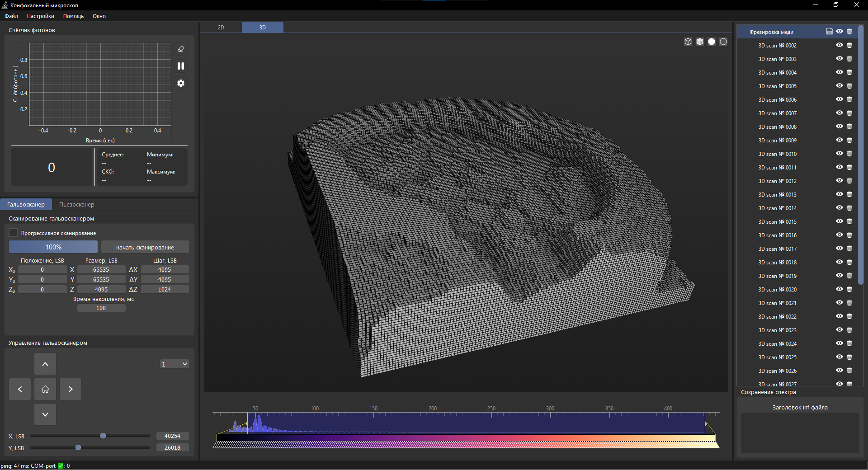Hide 3D scan № 0016
868x470 pixels.
[840, 235]
